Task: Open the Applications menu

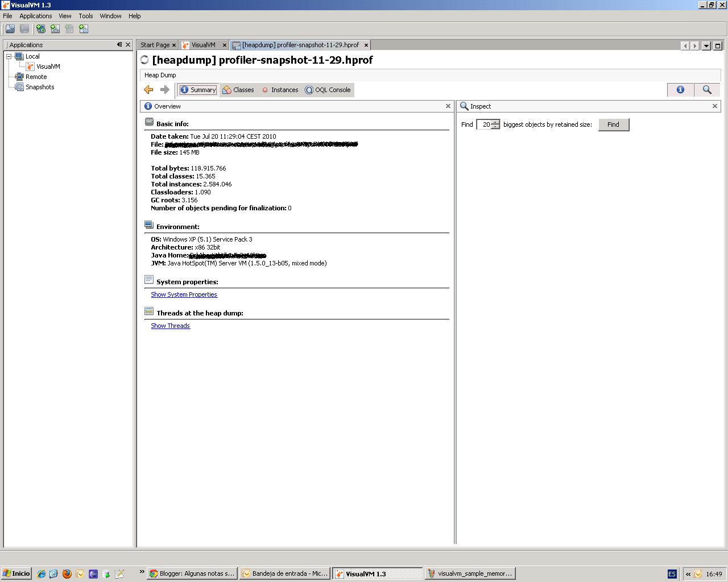Action: (36, 16)
